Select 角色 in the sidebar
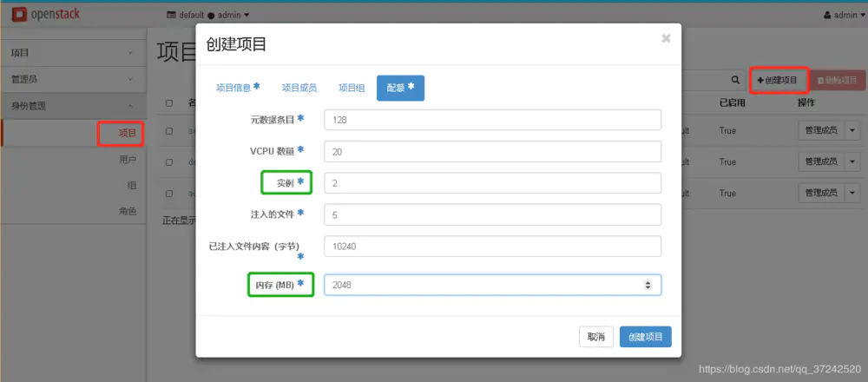 [128, 211]
